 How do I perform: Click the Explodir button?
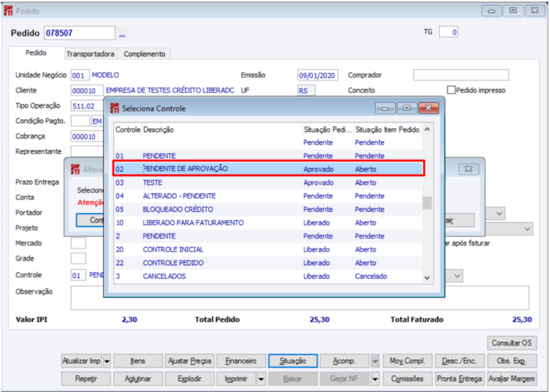point(189,379)
